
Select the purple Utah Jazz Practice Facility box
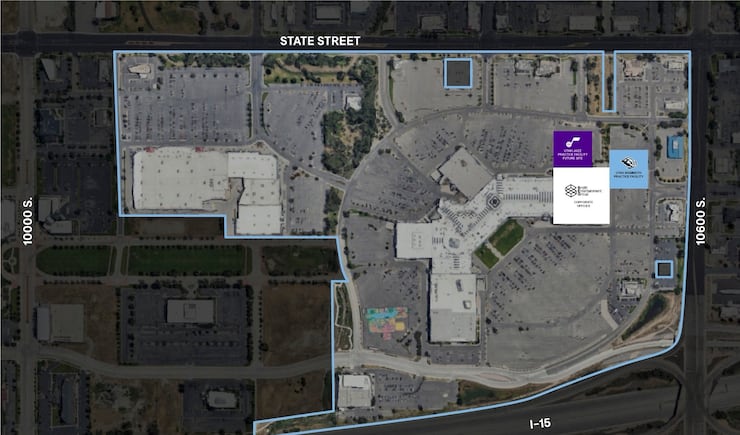pos(572,149)
